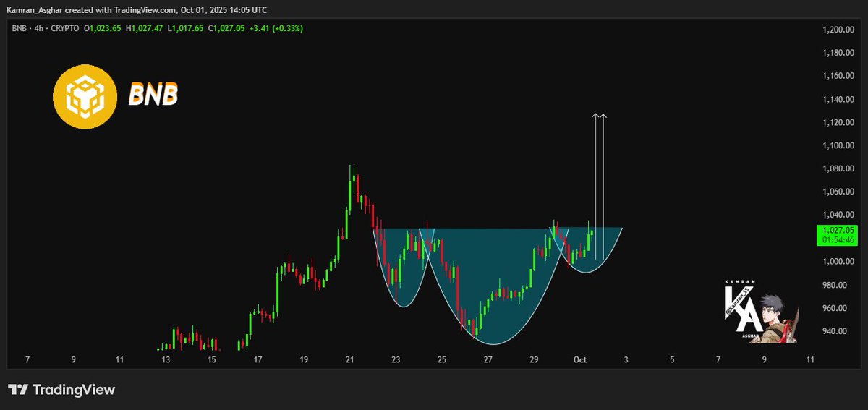Click the 27 date on time axis
Viewport: 868px width, 410px height.
pyautogui.click(x=488, y=359)
